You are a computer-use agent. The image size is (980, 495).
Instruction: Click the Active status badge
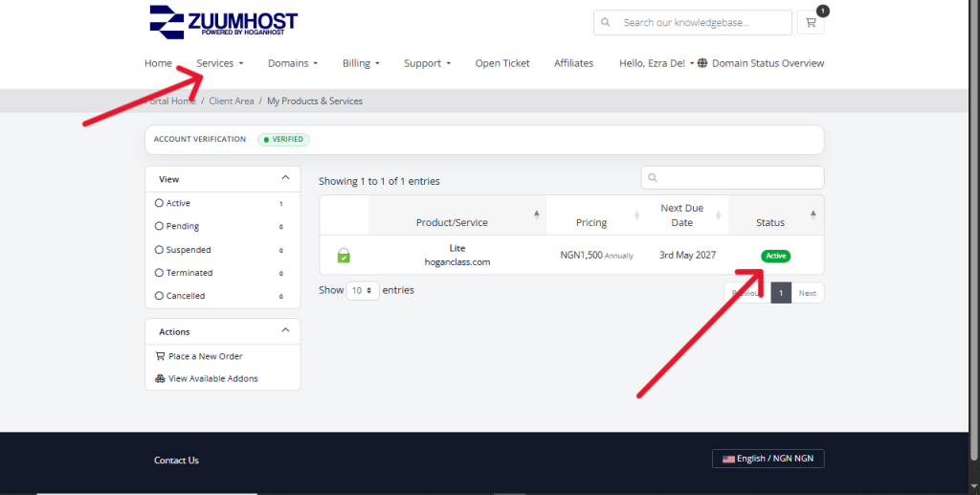click(x=775, y=256)
